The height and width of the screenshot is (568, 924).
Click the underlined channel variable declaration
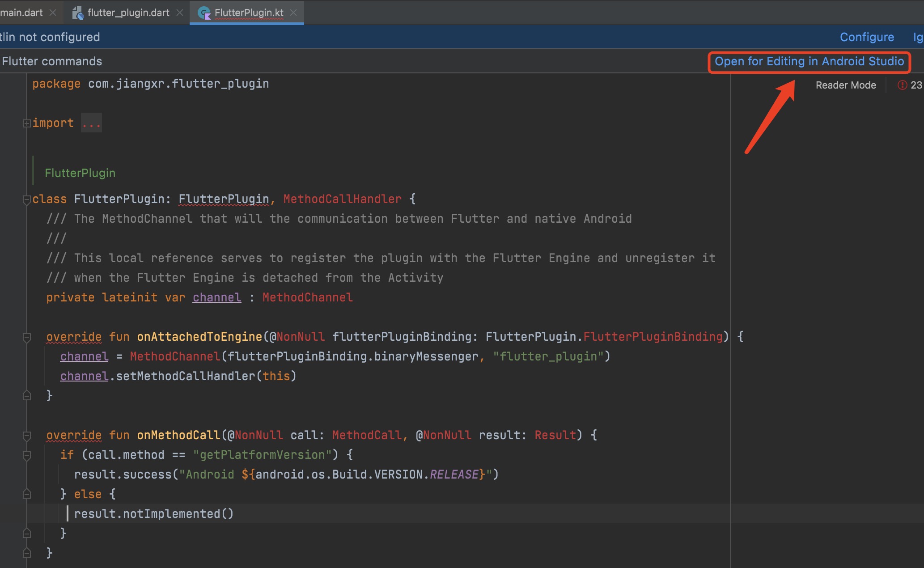click(217, 297)
